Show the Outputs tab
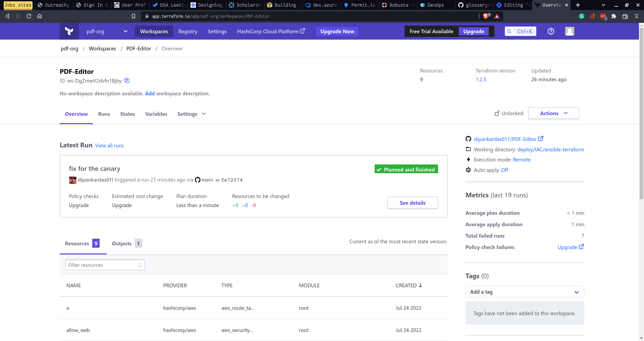644x341 pixels. (127, 243)
